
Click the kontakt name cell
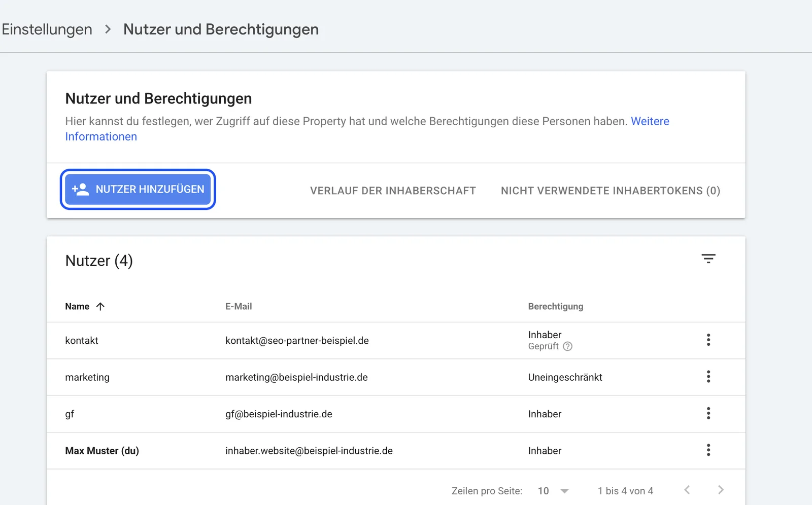pyautogui.click(x=82, y=341)
